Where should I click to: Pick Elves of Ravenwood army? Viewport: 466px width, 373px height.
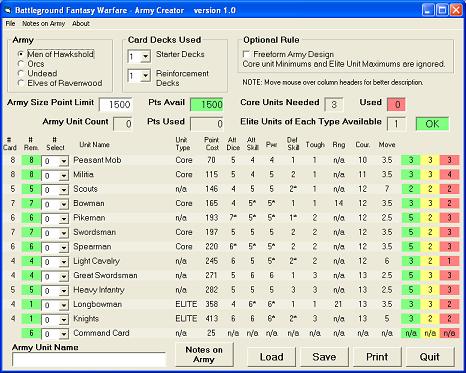coord(60,83)
